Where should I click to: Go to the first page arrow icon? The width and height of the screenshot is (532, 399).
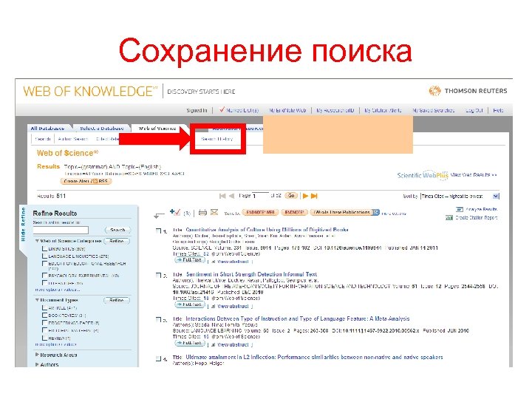tap(222, 196)
